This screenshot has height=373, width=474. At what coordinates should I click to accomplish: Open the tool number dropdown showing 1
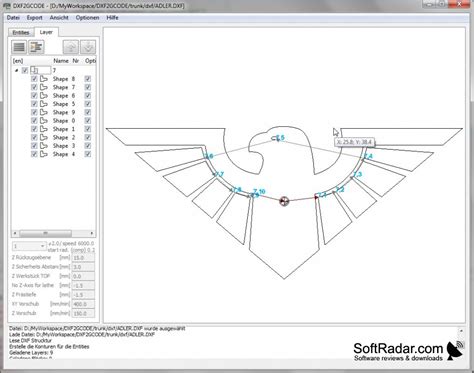point(29,246)
